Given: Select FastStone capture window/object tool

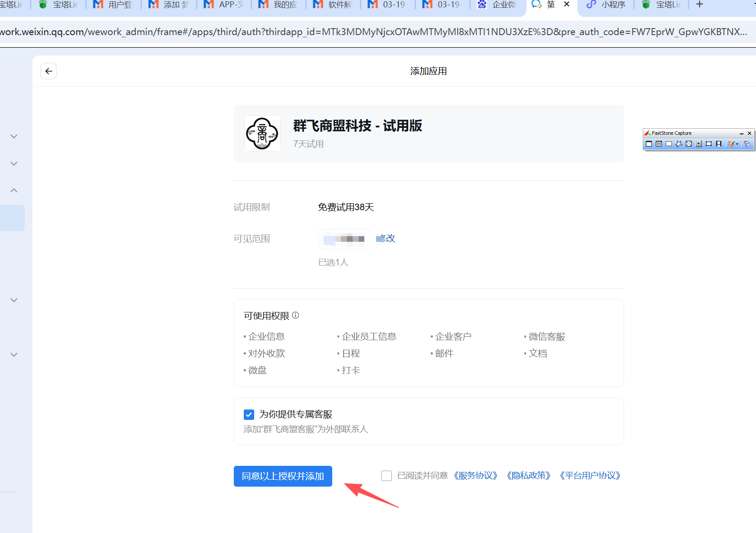Looking at the screenshot, I should pos(659,144).
